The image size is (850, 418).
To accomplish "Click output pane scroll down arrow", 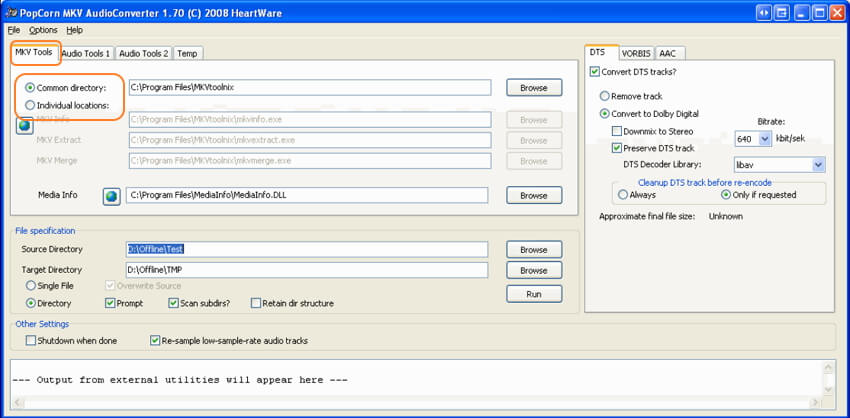I will coord(828,390).
